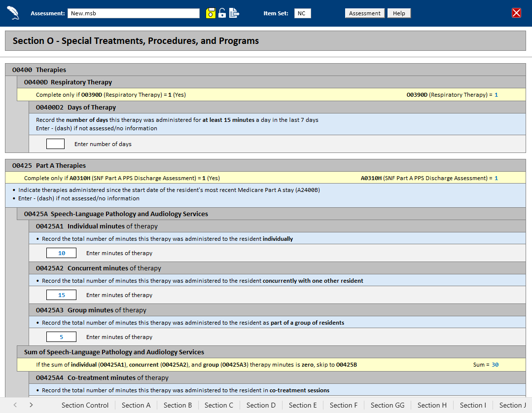Click the O0425A2 concurrent minutes field
Image resolution: width=532 pixels, height=413 pixels.
(x=62, y=295)
